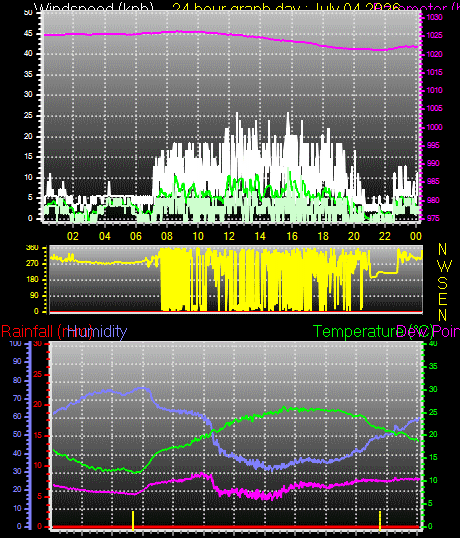The width and height of the screenshot is (460, 538).
Task: Click the '360' tick on the wind direction axis
Action: [32, 248]
